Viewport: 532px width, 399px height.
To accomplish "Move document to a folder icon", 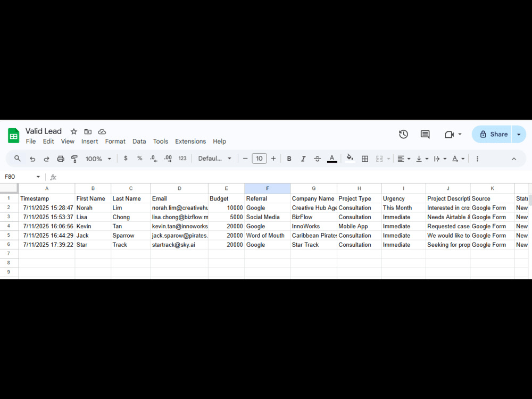I will coord(88,131).
